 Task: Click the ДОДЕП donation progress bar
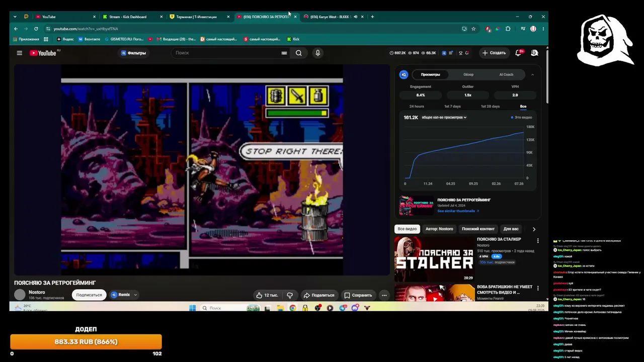coord(86,342)
